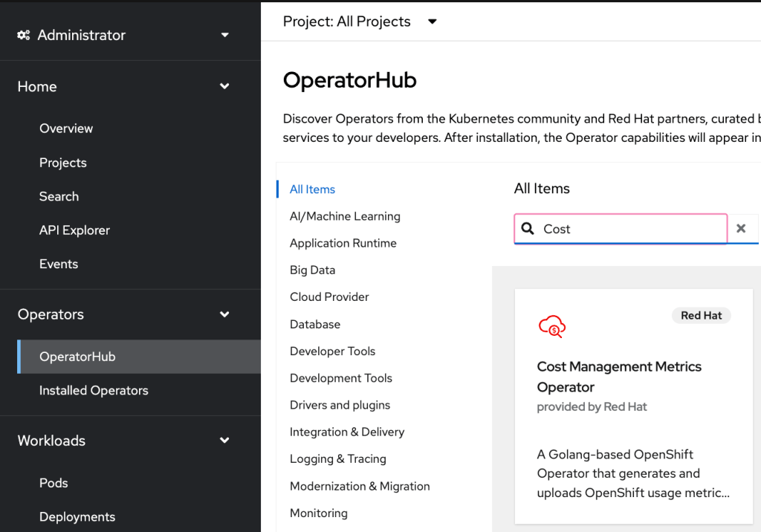Select the AI/Machine Learning category
Viewport: 761px width, 532px height.
345,216
